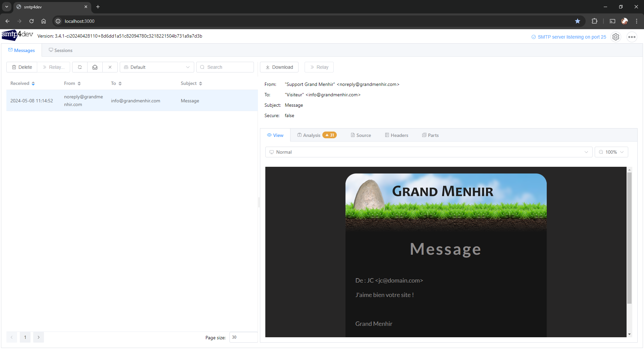Viewport: 644px width, 349px height.
Task: Click the cast media icon
Action: (x=612, y=21)
